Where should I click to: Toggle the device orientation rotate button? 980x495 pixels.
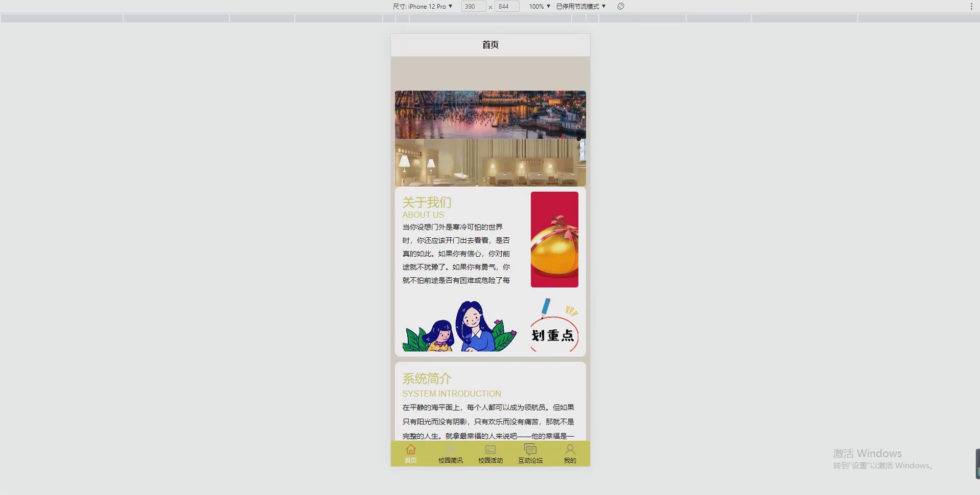620,6
